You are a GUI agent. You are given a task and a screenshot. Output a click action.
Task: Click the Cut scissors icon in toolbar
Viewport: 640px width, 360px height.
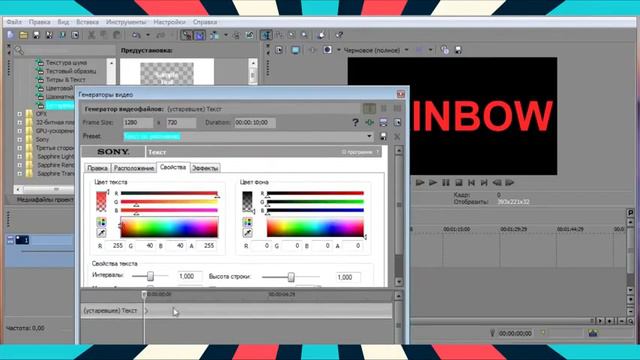coord(91,35)
